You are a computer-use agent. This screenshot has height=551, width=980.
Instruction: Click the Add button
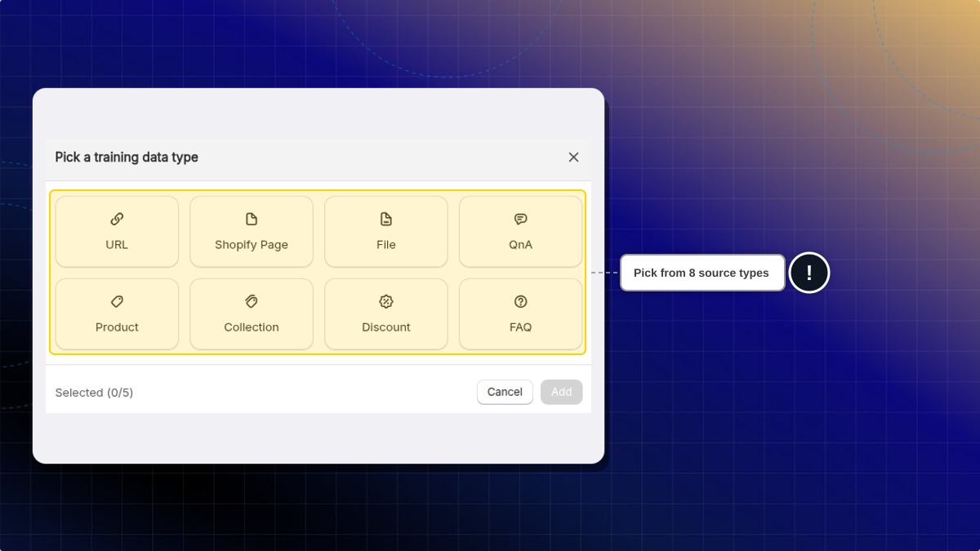561,392
